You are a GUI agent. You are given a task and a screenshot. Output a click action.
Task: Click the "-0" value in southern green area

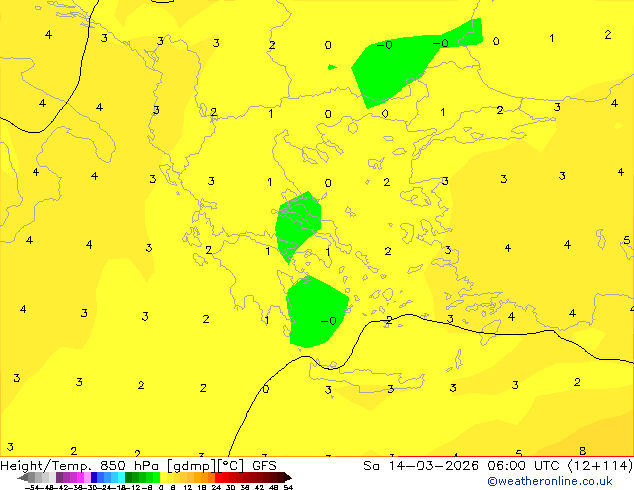tap(328, 321)
